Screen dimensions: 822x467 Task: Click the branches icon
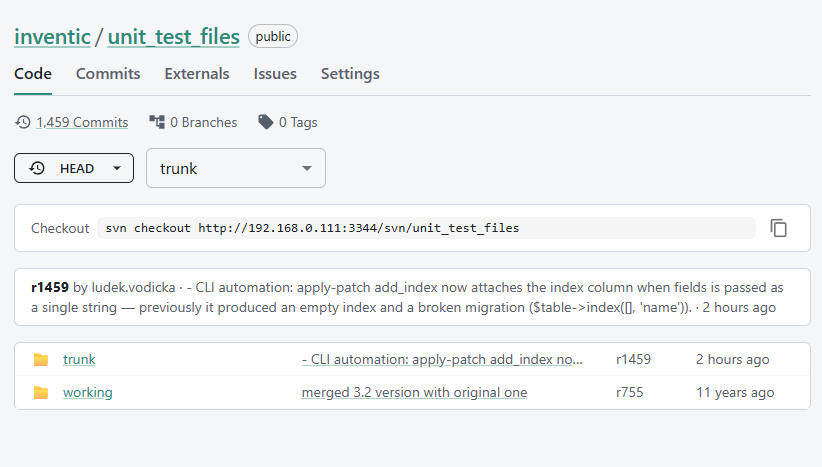(x=157, y=122)
